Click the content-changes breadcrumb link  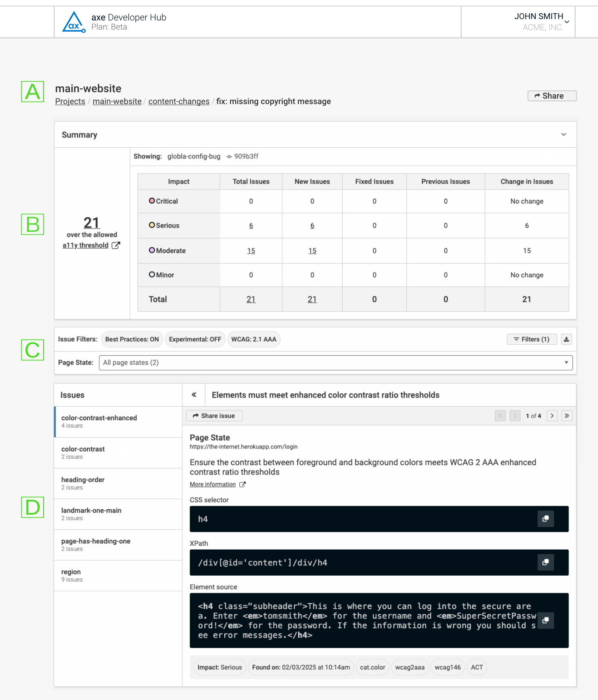[x=179, y=101]
